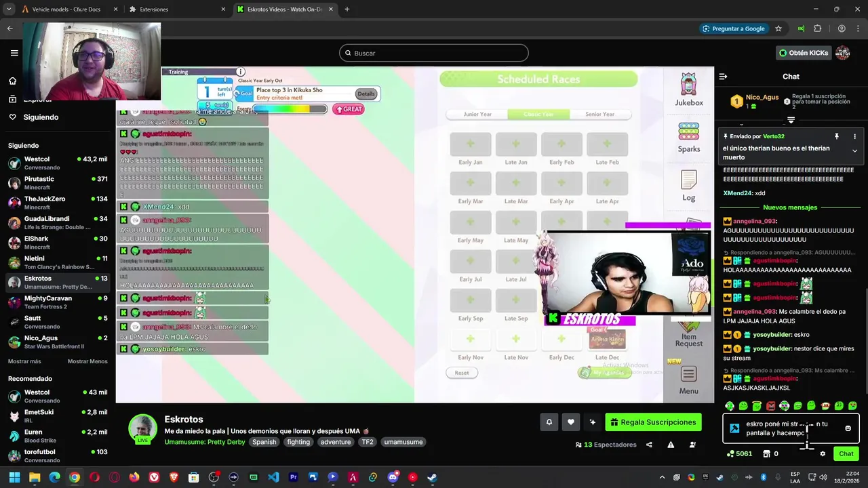Select the Junior Year tab
Viewport: 868px width, 488px height.
[477, 114]
